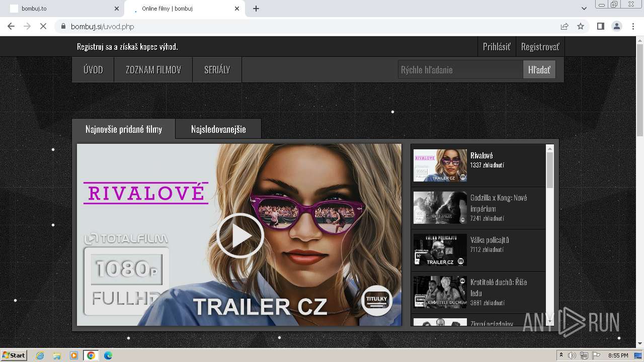Open the Windows Start menu
The height and width of the screenshot is (362, 644).
[14, 355]
